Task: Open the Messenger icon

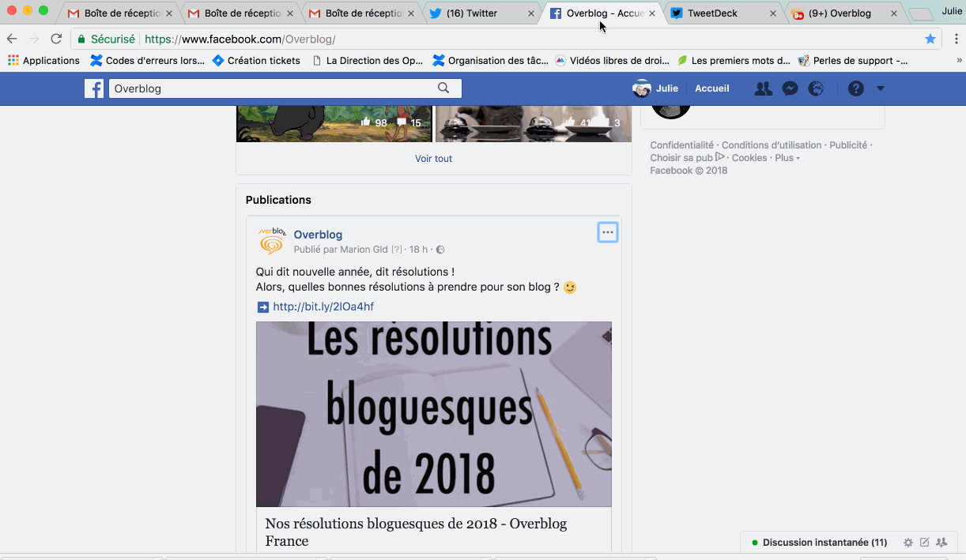Action: (790, 88)
